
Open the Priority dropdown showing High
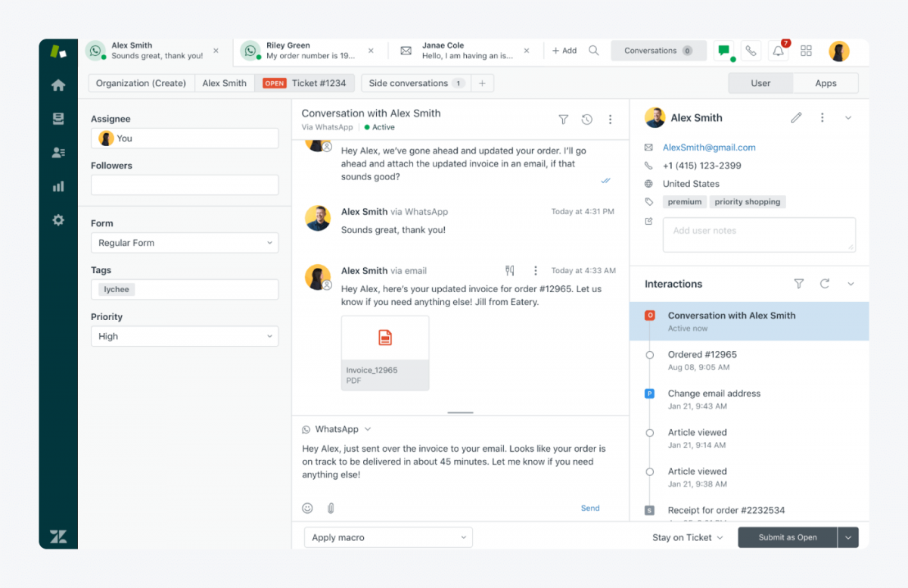185,336
